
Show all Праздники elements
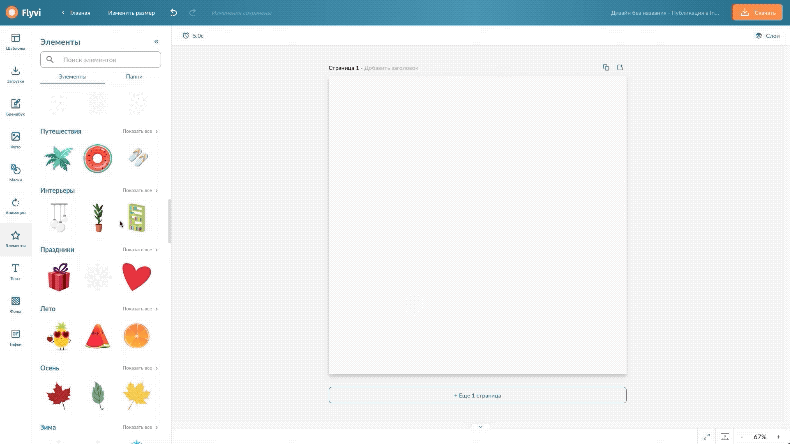pos(140,249)
